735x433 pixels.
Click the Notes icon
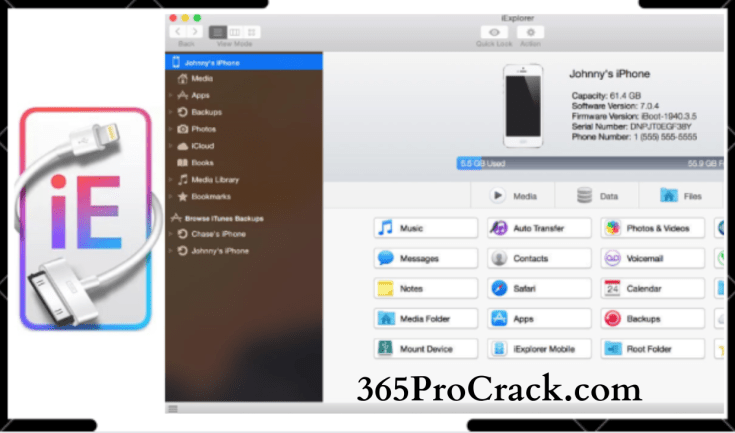pyautogui.click(x=386, y=289)
